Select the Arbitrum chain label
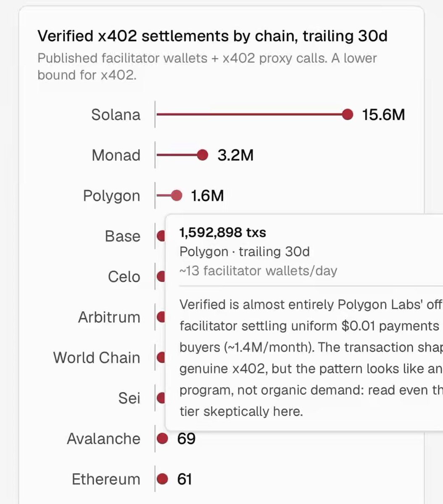Image resolution: width=443 pixels, height=504 pixels. tap(109, 317)
